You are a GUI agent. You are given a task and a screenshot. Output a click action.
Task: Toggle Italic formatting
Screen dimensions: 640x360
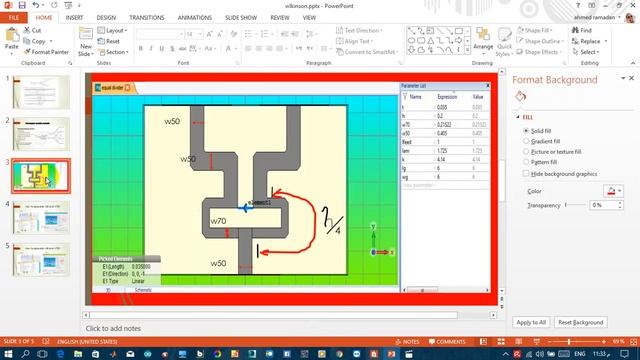coord(151,49)
